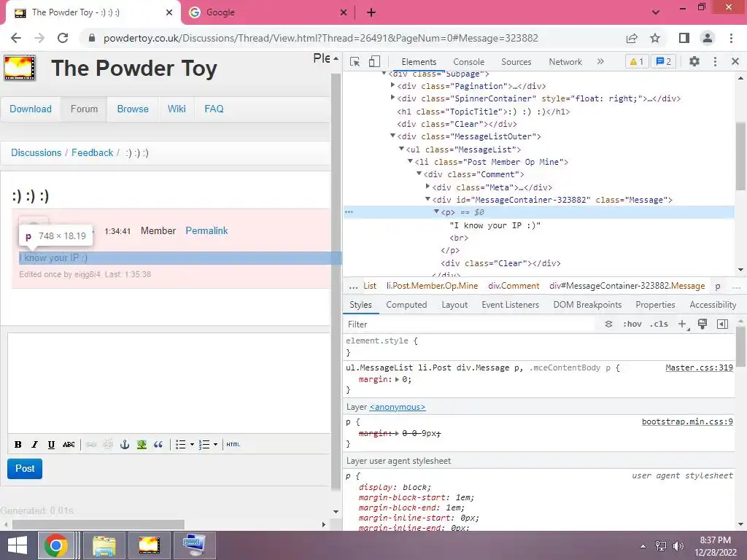The height and width of the screenshot is (560, 747).
Task: Toggle Underline formatting in the editor
Action: point(51,444)
